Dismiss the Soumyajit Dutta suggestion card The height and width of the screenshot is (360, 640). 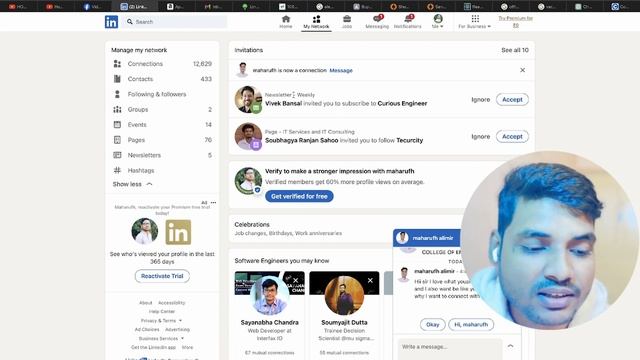[370, 280]
